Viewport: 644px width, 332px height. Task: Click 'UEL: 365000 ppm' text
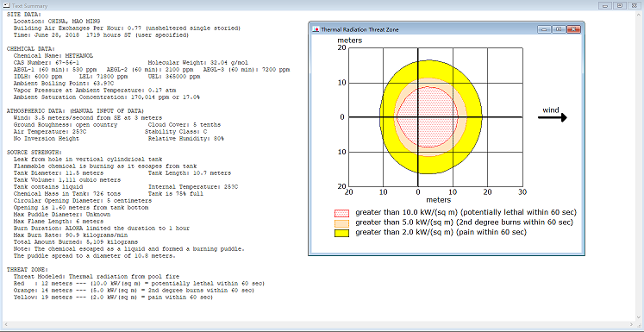pyautogui.click(x=173, y=77)
